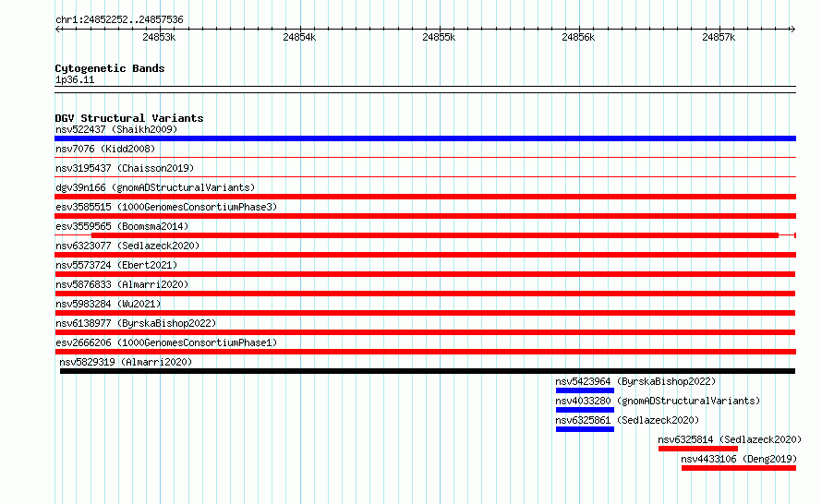Select the red esv2666206 variant bar
Image resolution: width=822 pixels, height=504 pixels.
coord(425,352)
